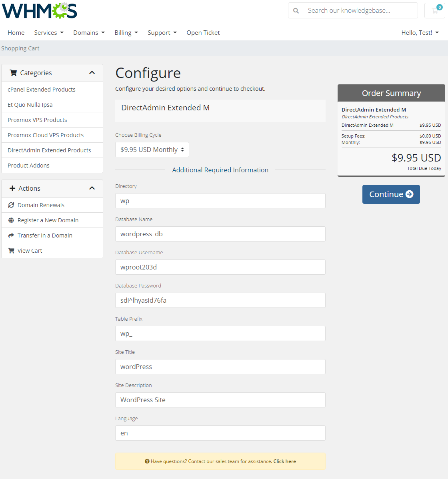Click the question mark icon in sales notice
The height and width of the screenshot is (479, 448).
coord(147,461)
